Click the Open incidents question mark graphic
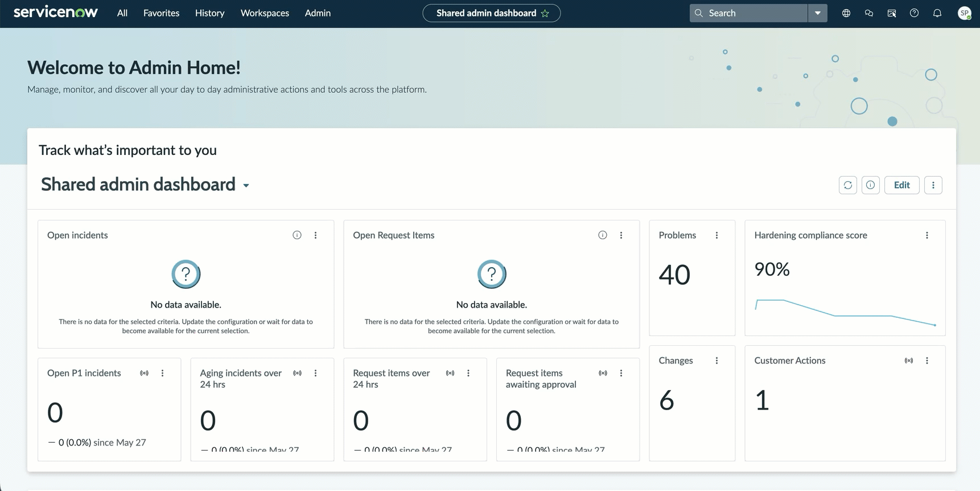This screenshot has height=491, width=980. (x=186, y=274)
